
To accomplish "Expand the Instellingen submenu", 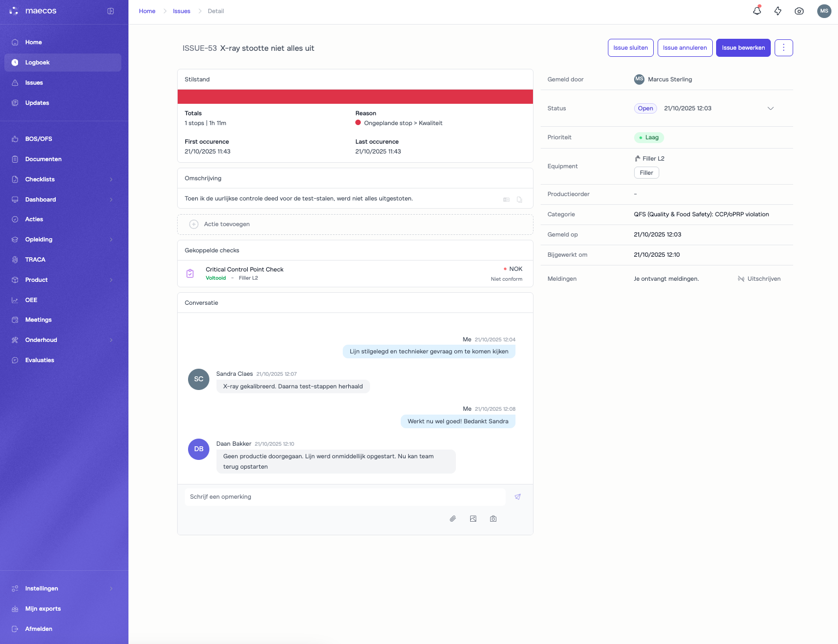I will [111, 589].
